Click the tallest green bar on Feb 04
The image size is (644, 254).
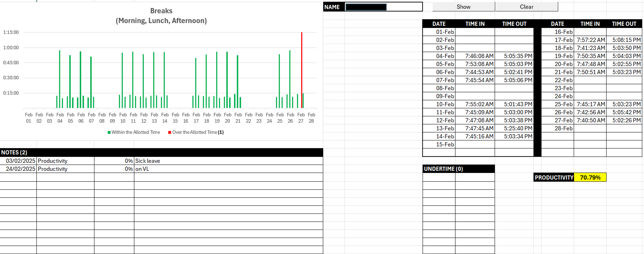coord(60,79)
